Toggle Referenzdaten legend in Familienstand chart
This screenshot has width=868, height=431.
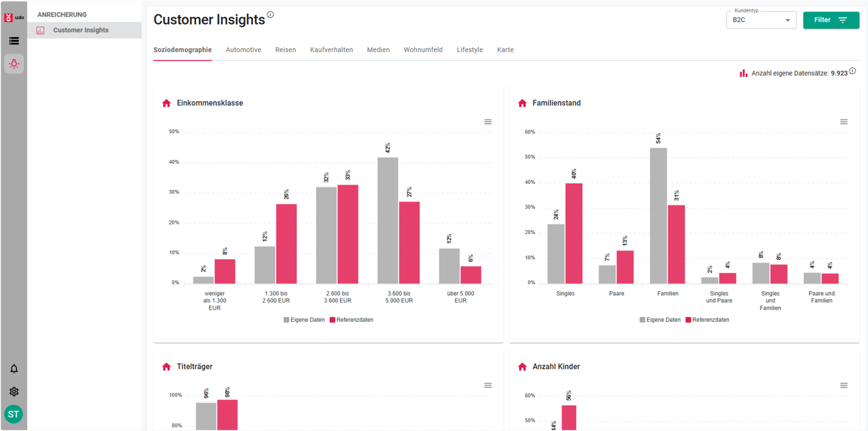pyautogui.click(x=707, y=320)
